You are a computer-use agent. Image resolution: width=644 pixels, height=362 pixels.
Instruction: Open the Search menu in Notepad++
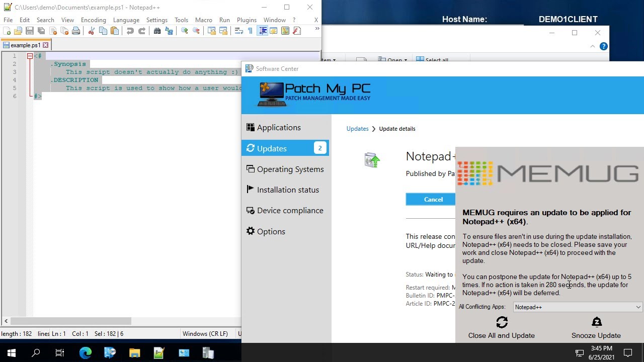(45, 20)
